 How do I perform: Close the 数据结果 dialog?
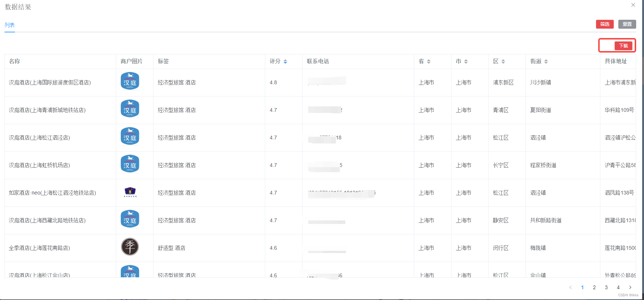pos(633,5)
